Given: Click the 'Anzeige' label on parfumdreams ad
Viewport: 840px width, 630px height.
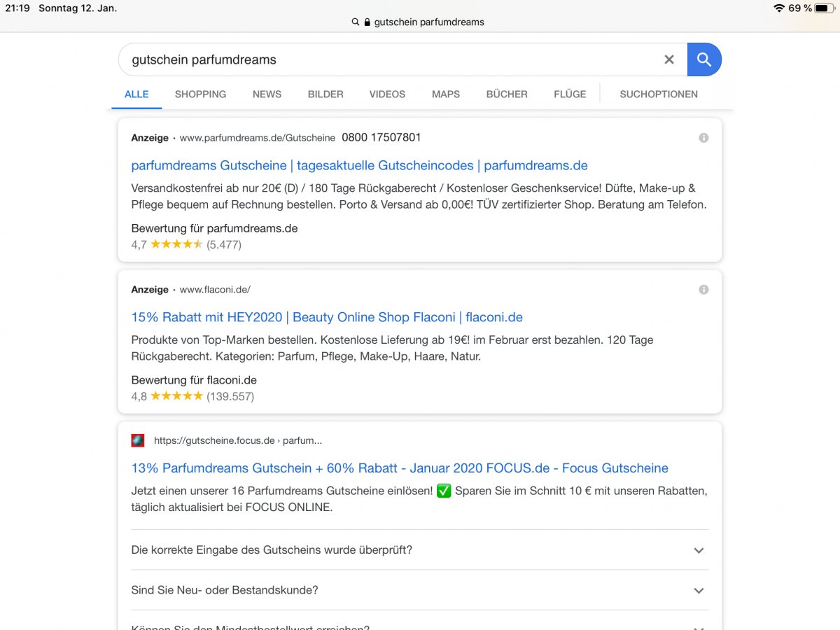Looking at the screenshot, I should [x=150, y=138].
